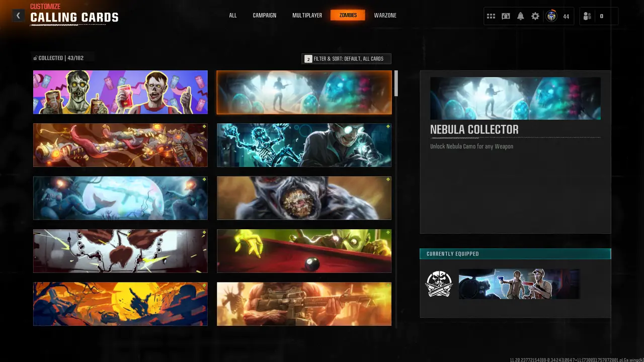Click the calling card list scrollbar
644x362 pixels.
point(396,83)
